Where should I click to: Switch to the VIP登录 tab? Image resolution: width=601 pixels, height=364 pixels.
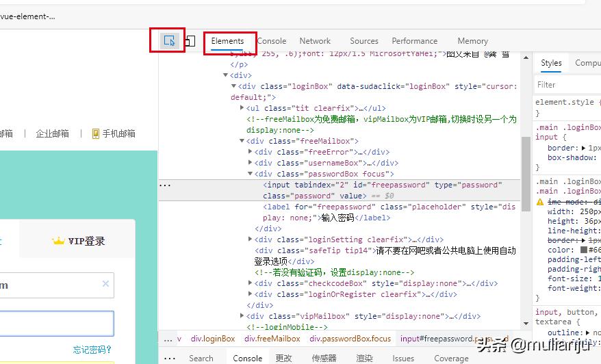pos(79,241)
